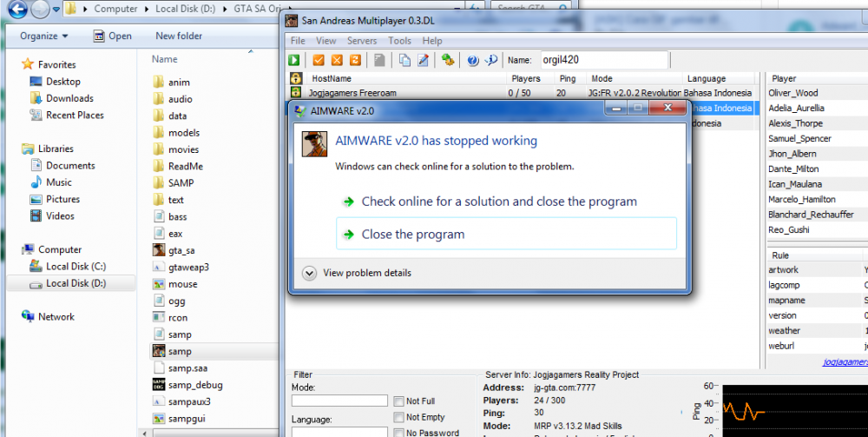Enable the Not Full filter checkbox
This screenshot has height=437, width=868.
pyautogui.click(x=398, y=401)
